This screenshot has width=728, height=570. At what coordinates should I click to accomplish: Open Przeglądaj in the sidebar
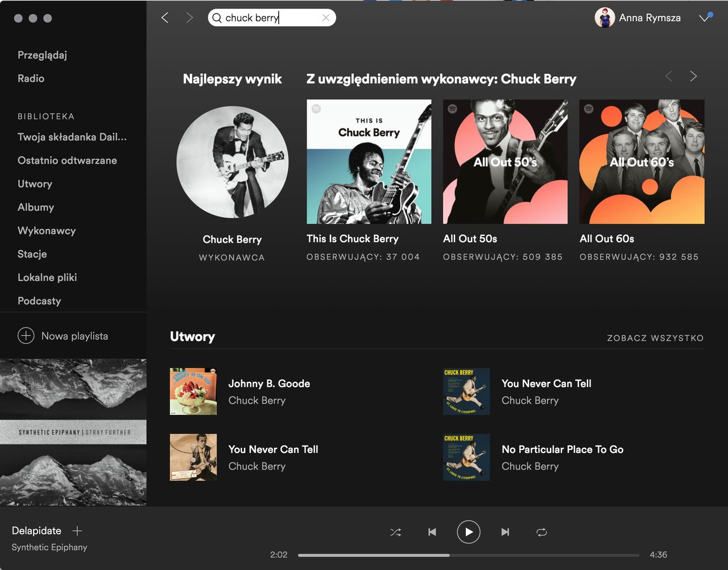click(42, 55)
